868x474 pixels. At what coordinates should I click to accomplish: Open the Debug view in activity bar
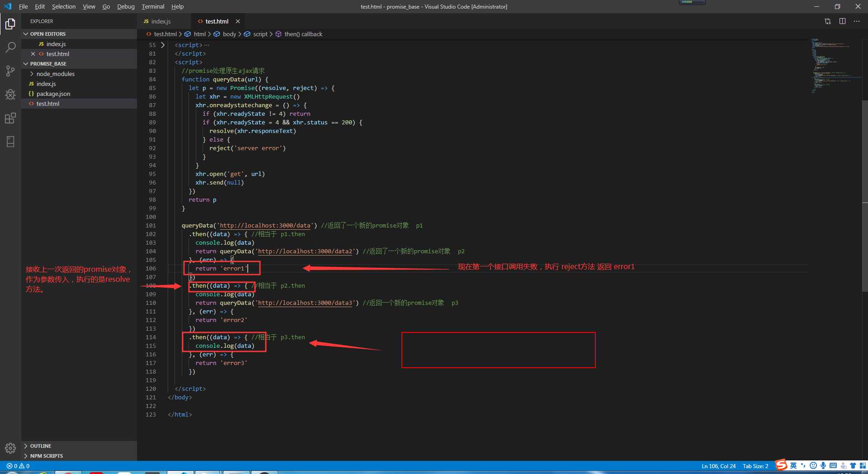click(10, 95)
